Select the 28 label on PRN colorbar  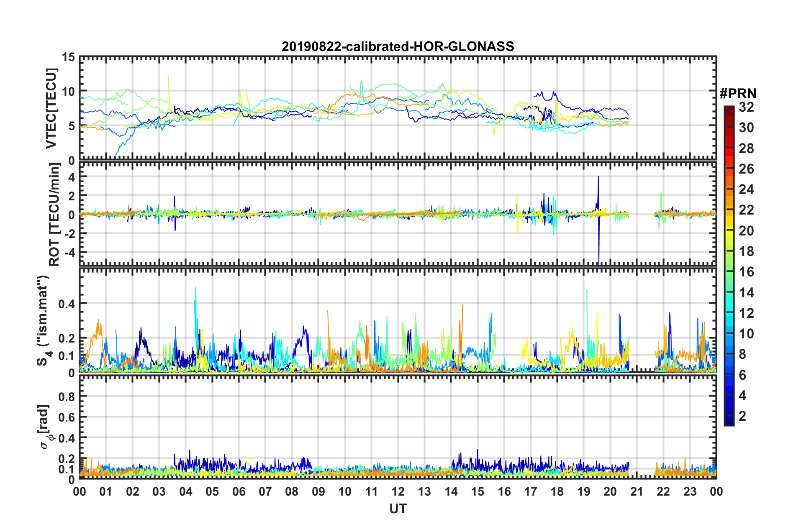click(x=746, y=148)
